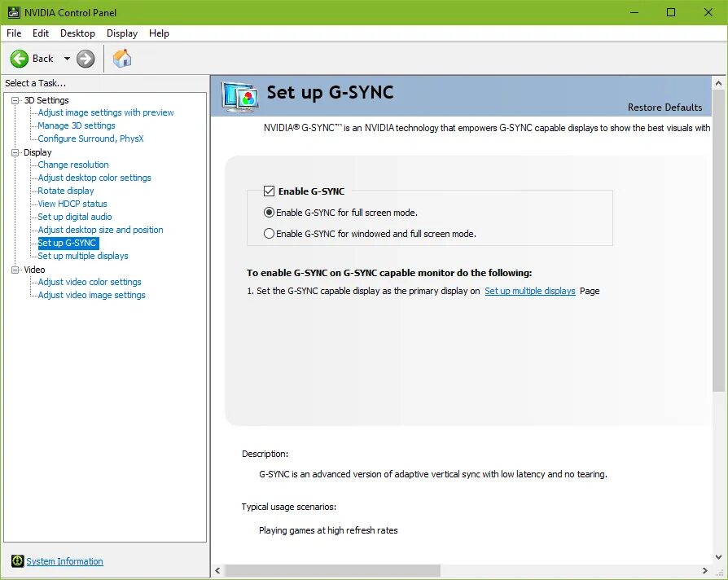Click the horizontal scrollbar left arrow
This screenshot has height=580, width=728.
[x=217, y=570]
